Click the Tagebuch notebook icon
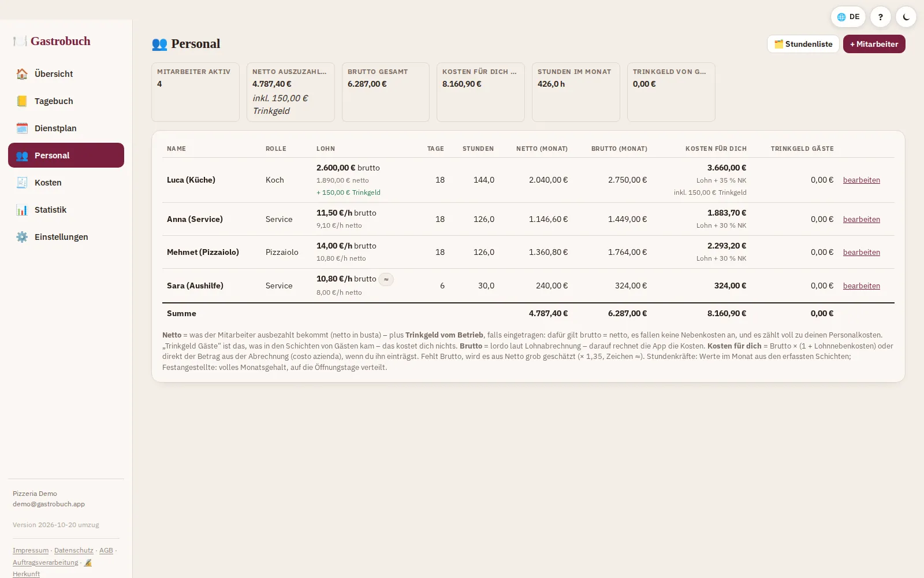 [22, 101]
